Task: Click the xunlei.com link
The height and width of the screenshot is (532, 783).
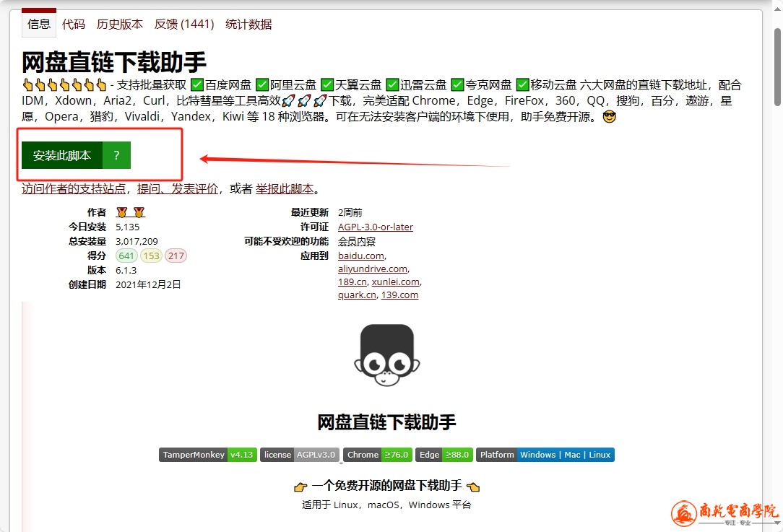Action: [x=396, y=282]
